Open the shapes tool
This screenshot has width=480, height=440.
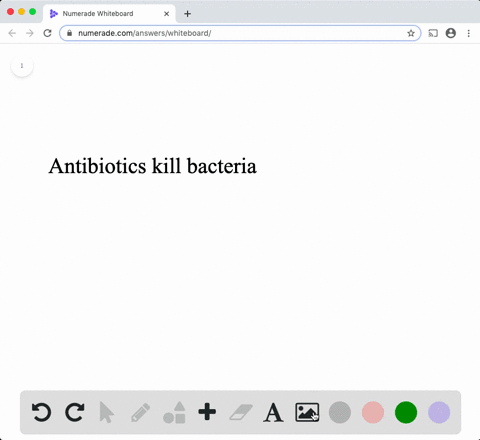174,412
